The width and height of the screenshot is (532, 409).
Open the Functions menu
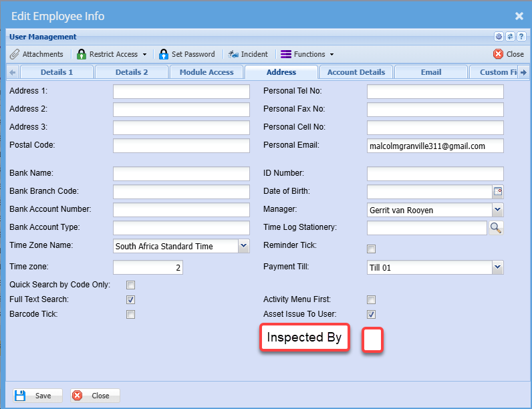click(x=307, y=54)
